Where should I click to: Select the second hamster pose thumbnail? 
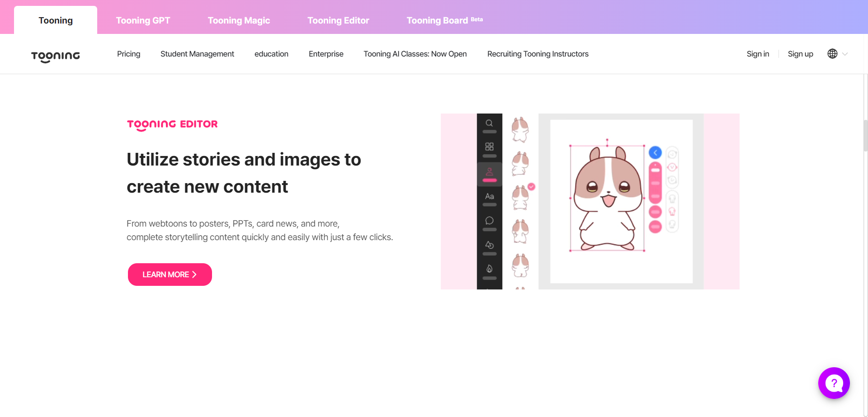tap(520, 164)
